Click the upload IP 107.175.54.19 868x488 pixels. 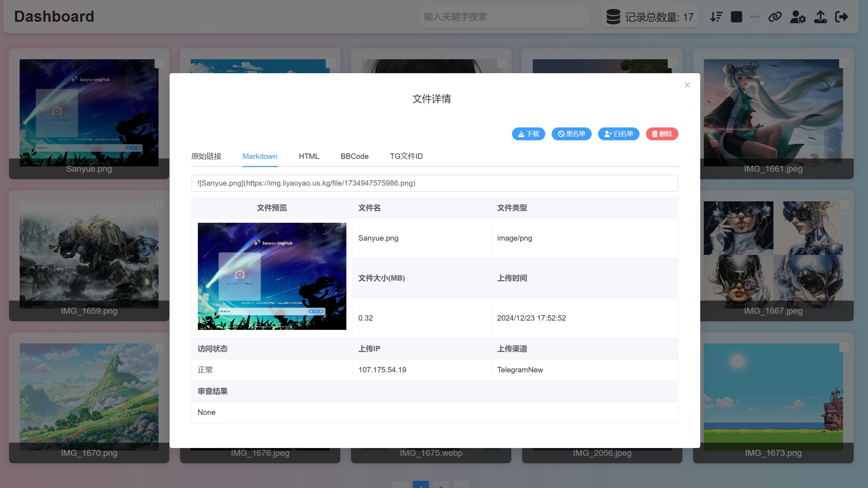[382, 370]
